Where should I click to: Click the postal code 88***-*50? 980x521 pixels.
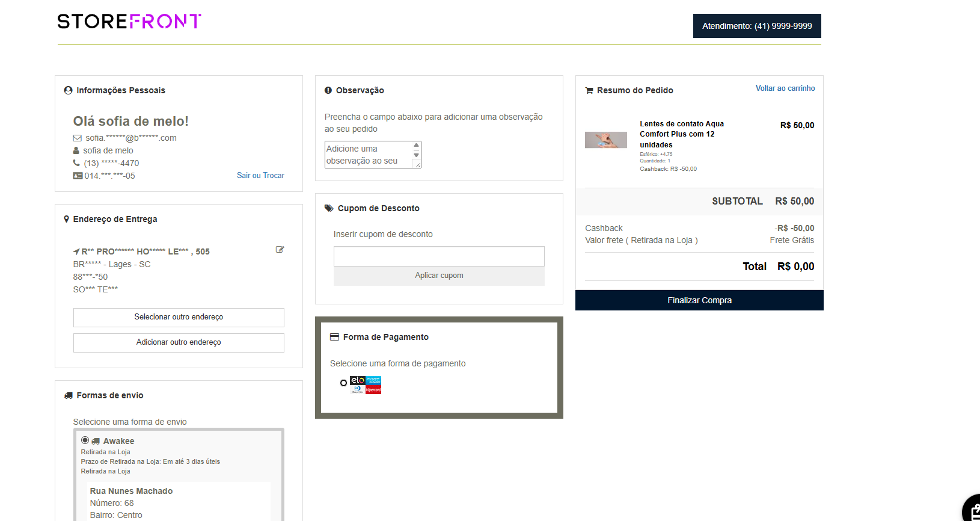pyautogui.click(x=91, y=277)
